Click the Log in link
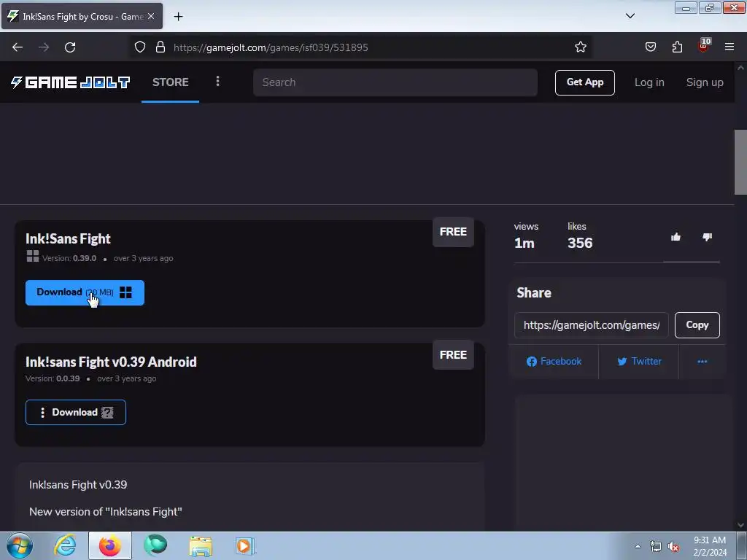The height and width of the screenshot is (560, 747). 649,82
